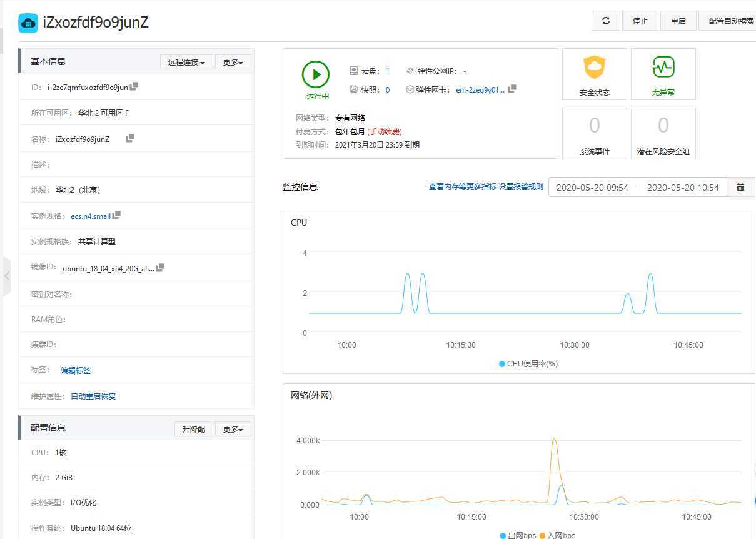Select the instance family text 共享计算型
Screen dimensions: 756x539
tap(97, 241)
